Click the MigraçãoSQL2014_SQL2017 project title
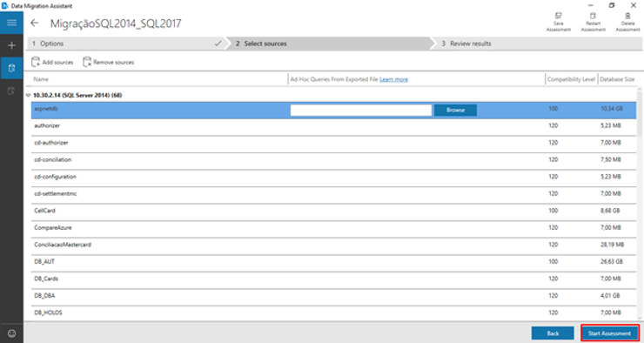The width and height of the screenshot is (644, 343). 116,24
